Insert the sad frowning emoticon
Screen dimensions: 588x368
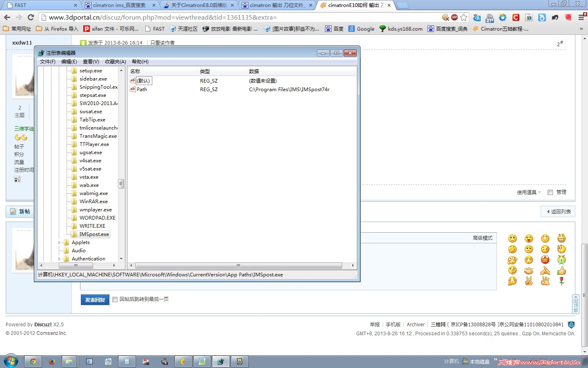click(529, 249)
